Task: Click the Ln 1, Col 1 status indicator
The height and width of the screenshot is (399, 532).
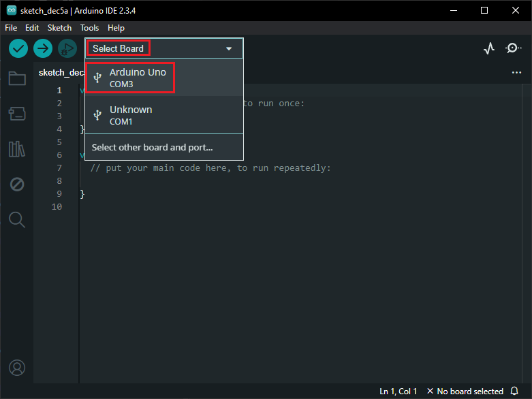Action: coord(398,392)
